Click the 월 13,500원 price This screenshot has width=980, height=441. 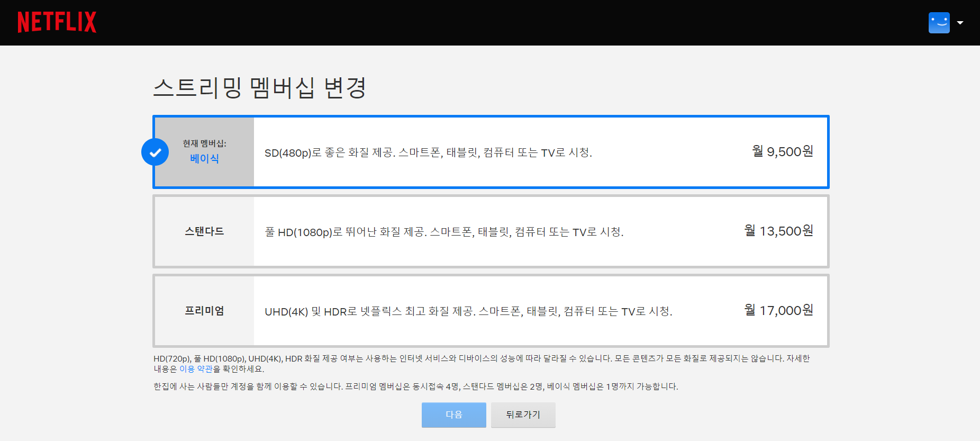779,231
